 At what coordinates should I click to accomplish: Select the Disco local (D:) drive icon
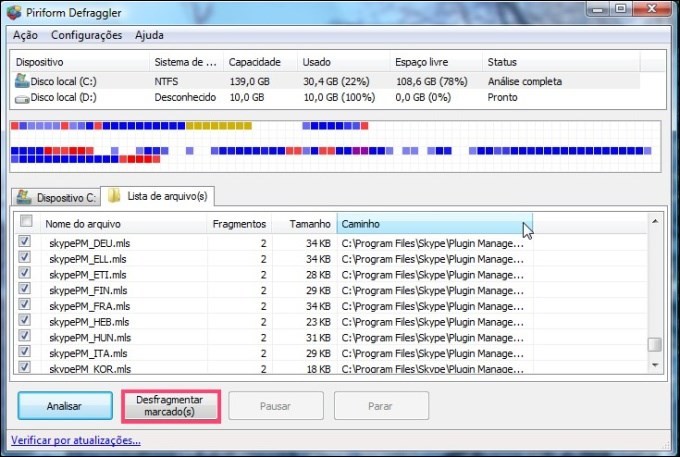(x=22, y=99)
